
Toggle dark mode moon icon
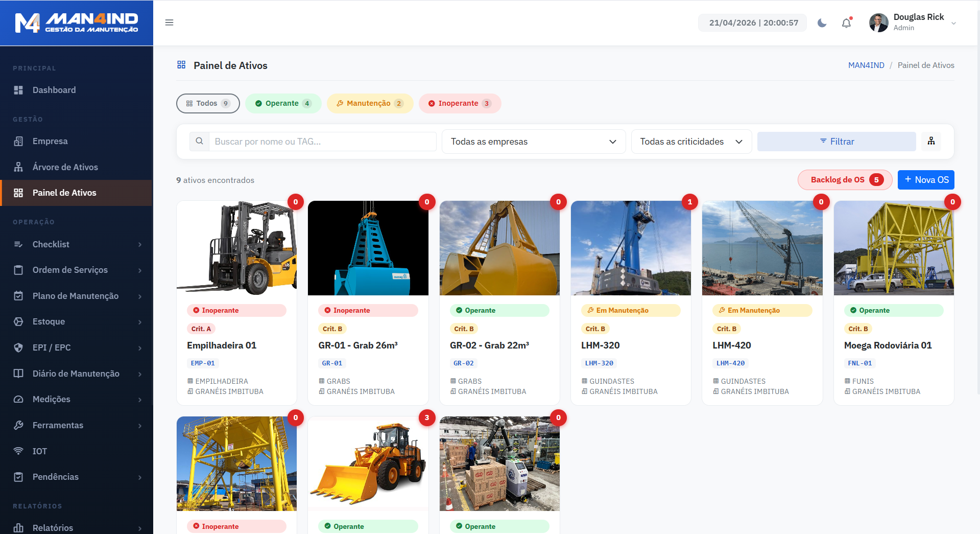pyautogui.click(x=822, y=23)
